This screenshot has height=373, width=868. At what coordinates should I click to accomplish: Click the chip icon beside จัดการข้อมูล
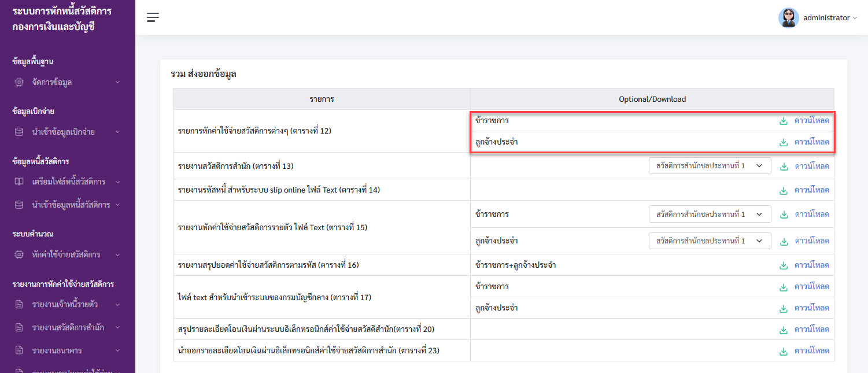click(19, 82)
